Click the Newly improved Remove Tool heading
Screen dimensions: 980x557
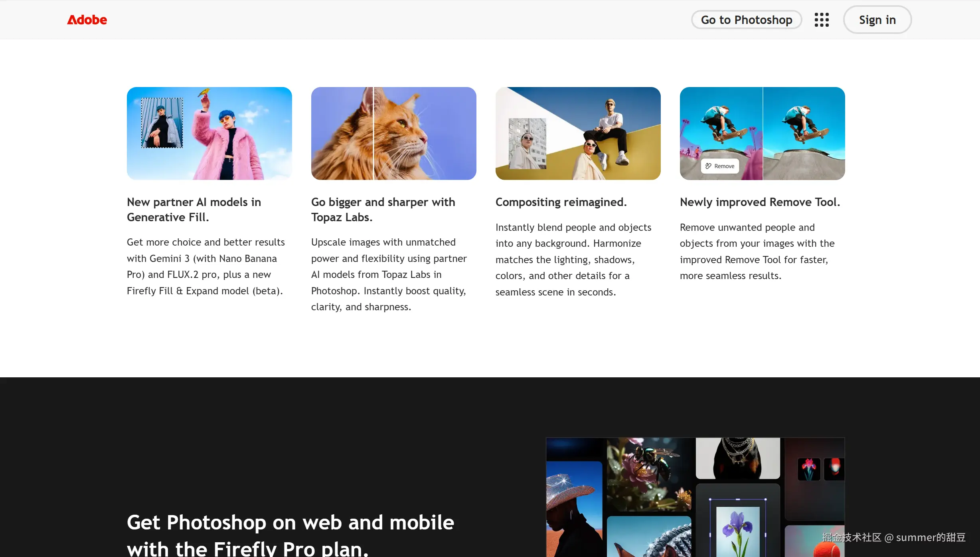tap(760, 202)
